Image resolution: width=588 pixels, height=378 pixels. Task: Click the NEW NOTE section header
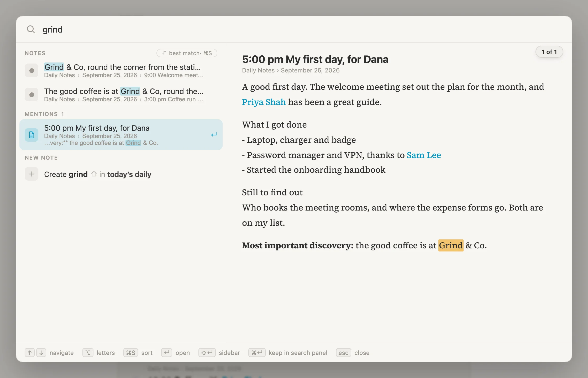point(41,158)
